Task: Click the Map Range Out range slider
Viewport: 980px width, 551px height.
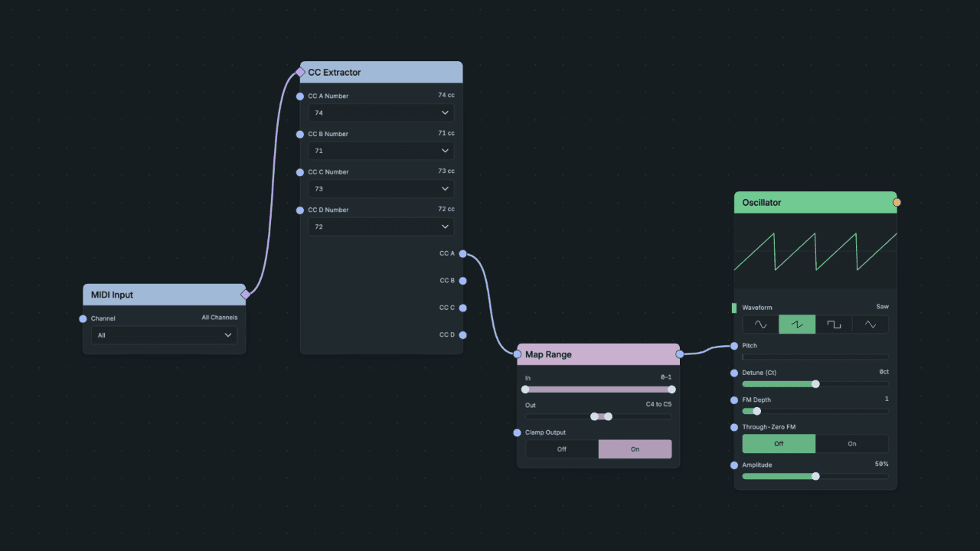Action: tap(599, 417)
